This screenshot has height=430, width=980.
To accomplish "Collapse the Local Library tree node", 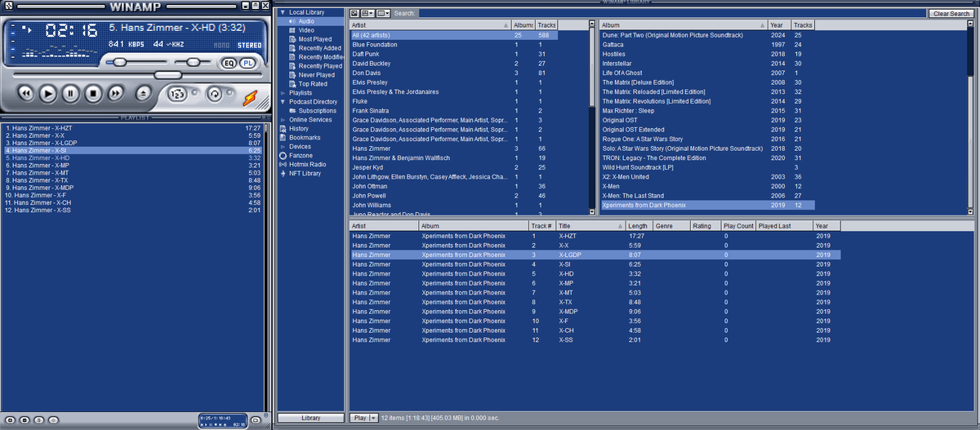I will click(x=283, y=12).
